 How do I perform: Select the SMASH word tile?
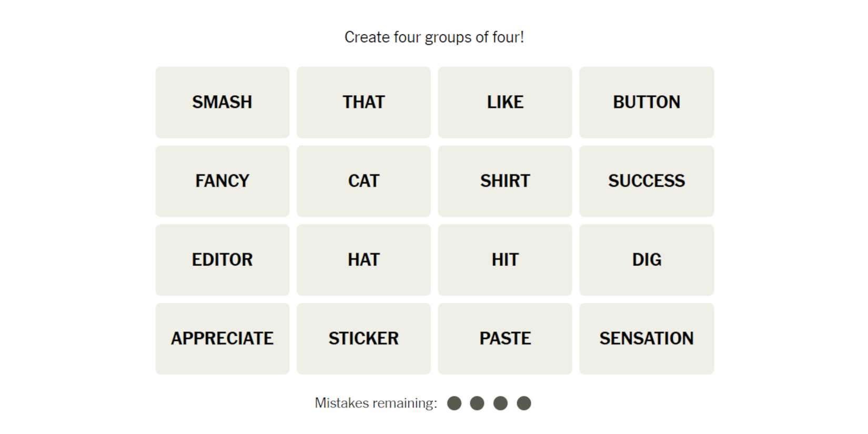(222, 102)
